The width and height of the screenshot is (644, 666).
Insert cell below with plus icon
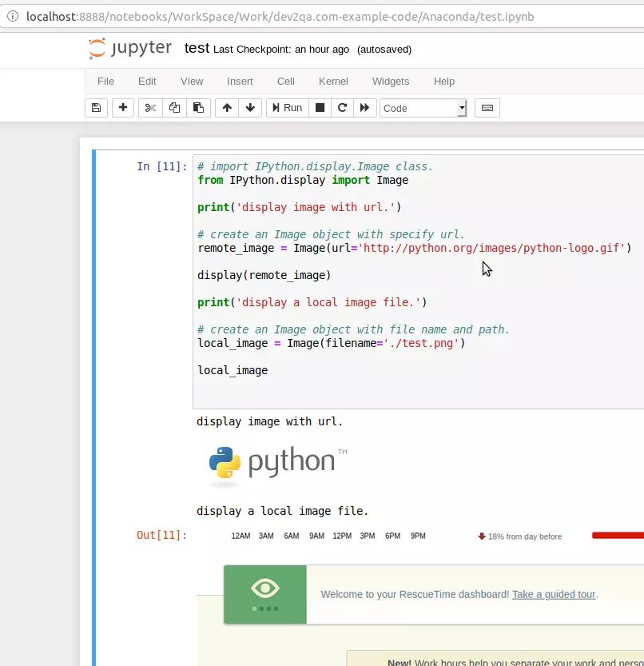coord(123,108)
